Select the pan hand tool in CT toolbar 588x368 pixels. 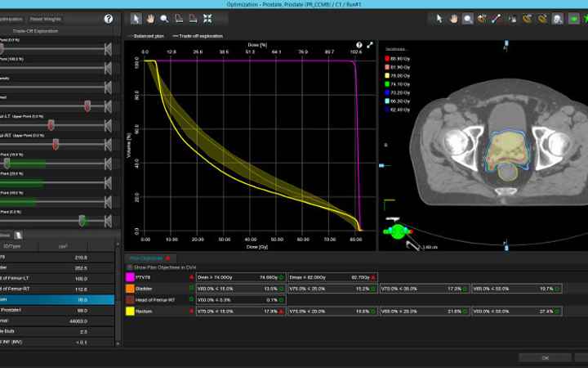[x=453, y=18]
